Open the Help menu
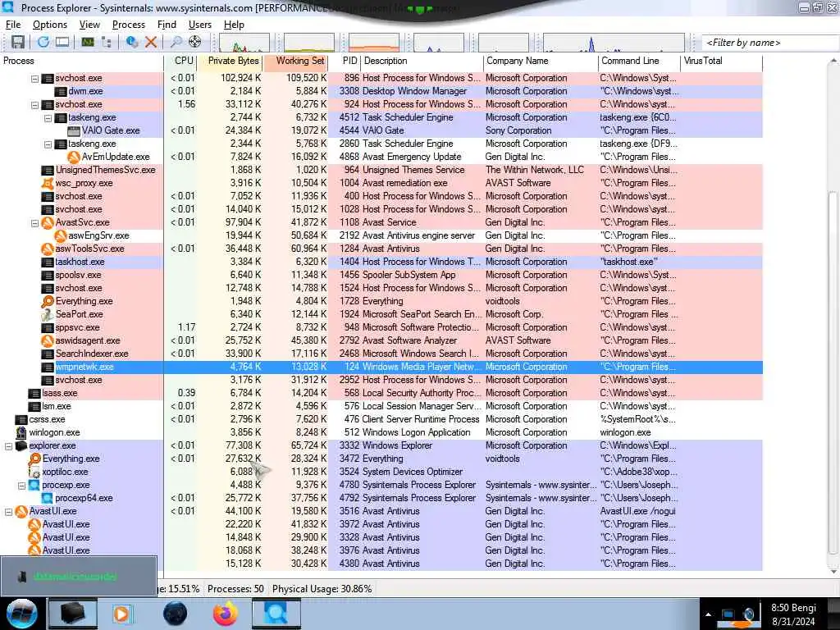 (x=234, y=25)
